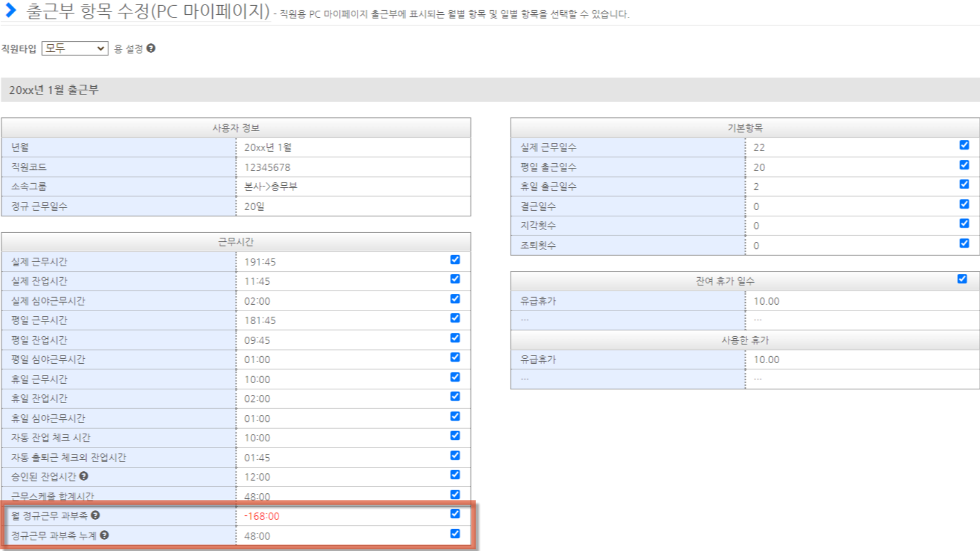Toggle 지각횟수 checkbox
980x551 pixels.
tap(964, 223)
